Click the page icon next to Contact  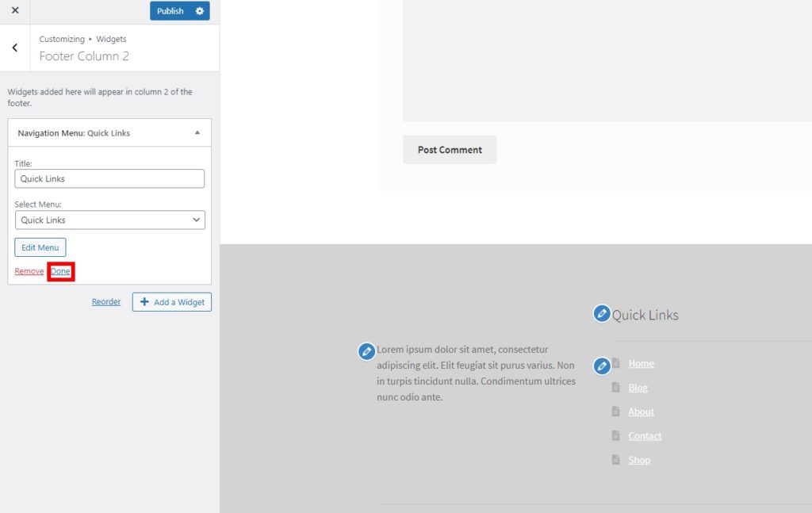pos(615,435)
